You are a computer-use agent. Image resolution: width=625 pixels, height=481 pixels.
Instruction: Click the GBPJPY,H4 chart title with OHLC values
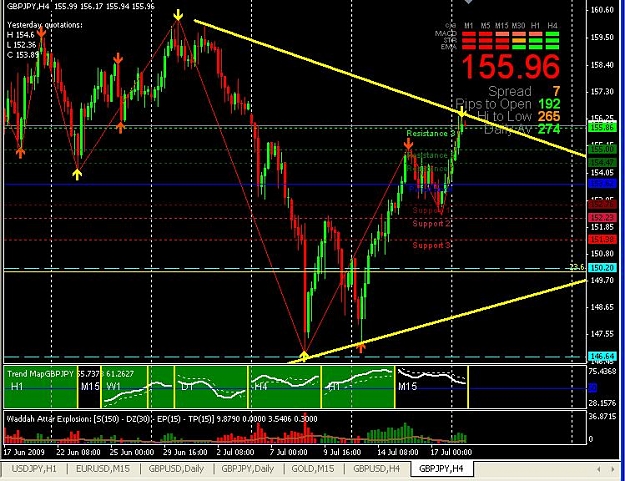[81, 6]
